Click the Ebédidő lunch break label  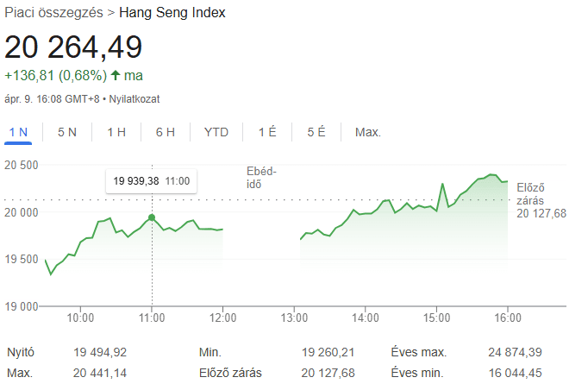point(261,178)
